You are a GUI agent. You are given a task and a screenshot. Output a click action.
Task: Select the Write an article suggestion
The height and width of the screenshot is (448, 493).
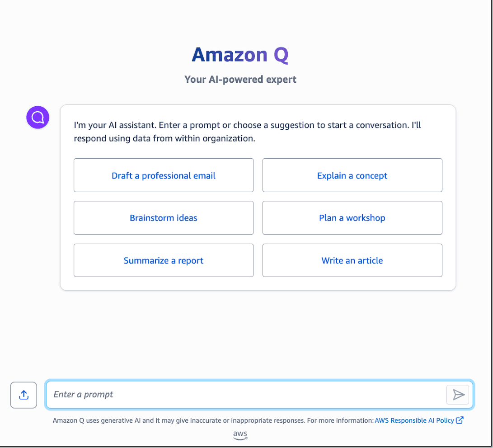pos(352,260)
